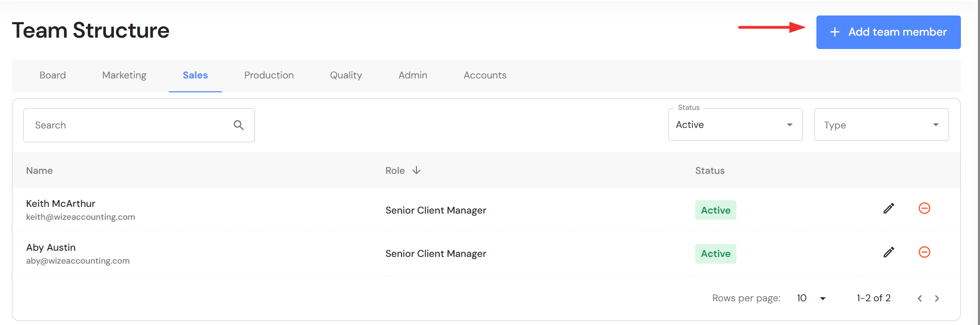980x325 pixels.
Task: Select the Quality tab
Action: pos(346,75)
